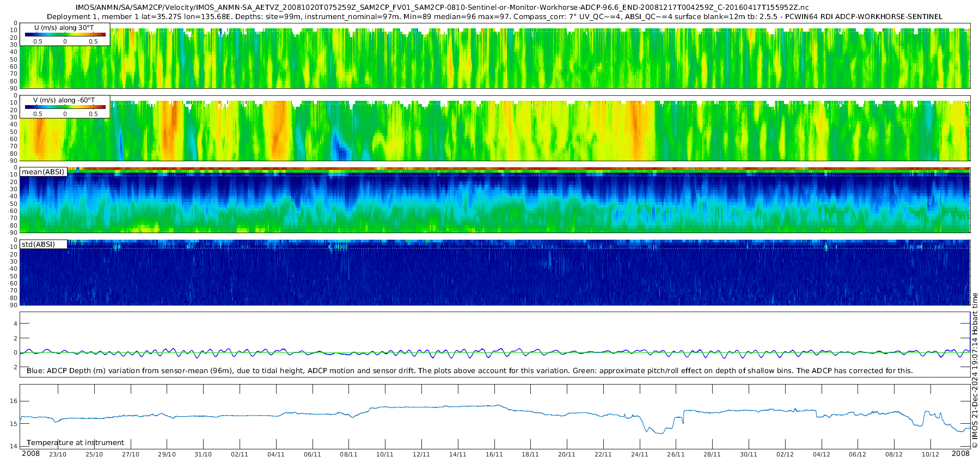
Task: Click the 16/11 date tick label
Action: coord(494,454)
